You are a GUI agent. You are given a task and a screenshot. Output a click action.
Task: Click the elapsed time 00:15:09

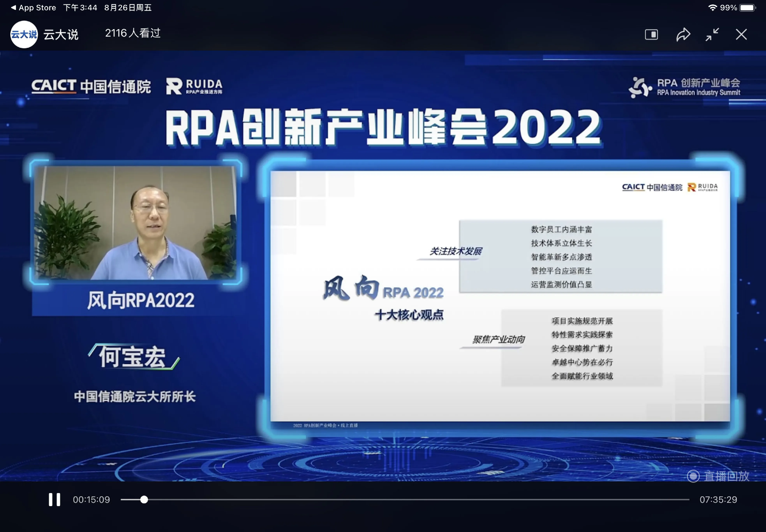click(91, 499)
